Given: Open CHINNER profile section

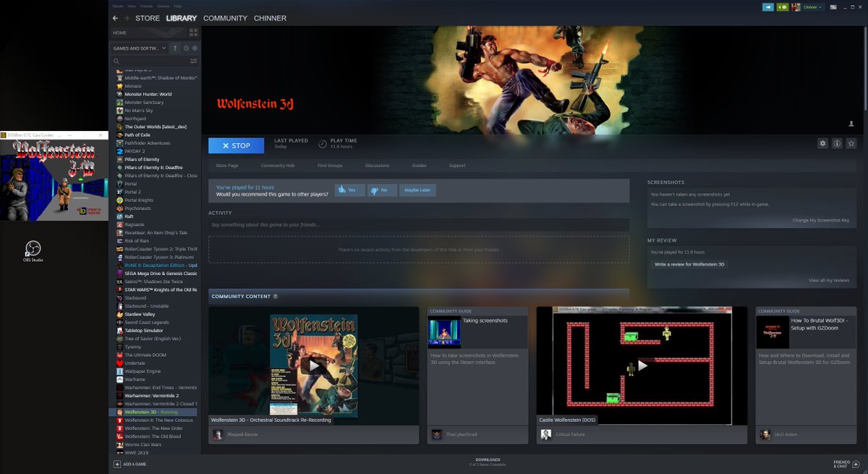Looking at the screenshot, I should 270,18.
